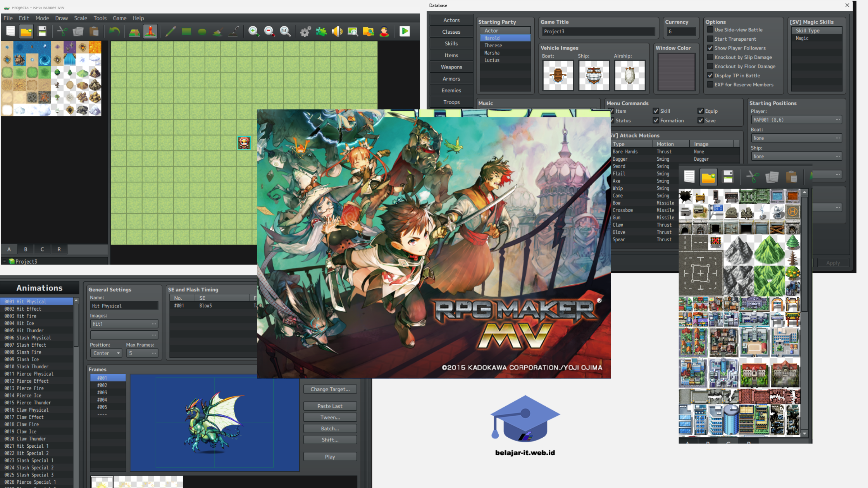Undo the last action with the green arrow icon
Viewport: 868px width, 488px height.
click(114, 31)
